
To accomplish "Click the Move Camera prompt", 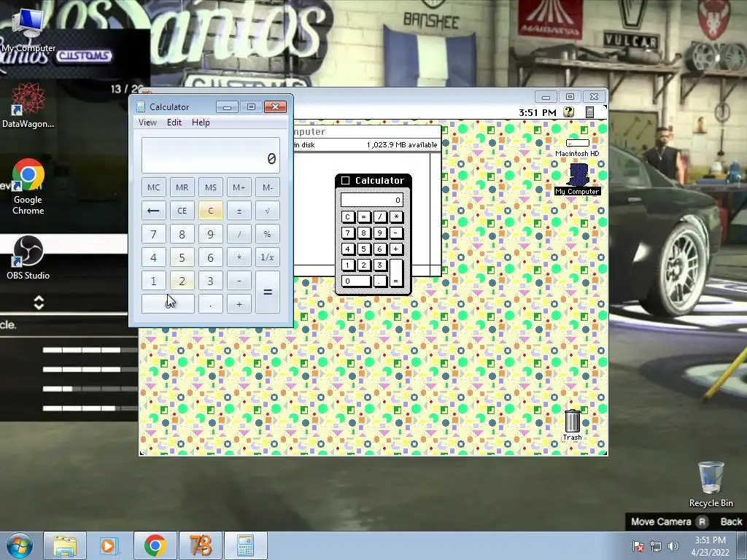I will coord(661,522).
